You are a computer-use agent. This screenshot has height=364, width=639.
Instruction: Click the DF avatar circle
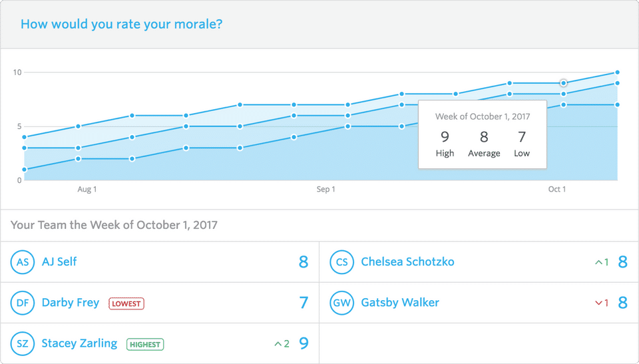(23, 303)
